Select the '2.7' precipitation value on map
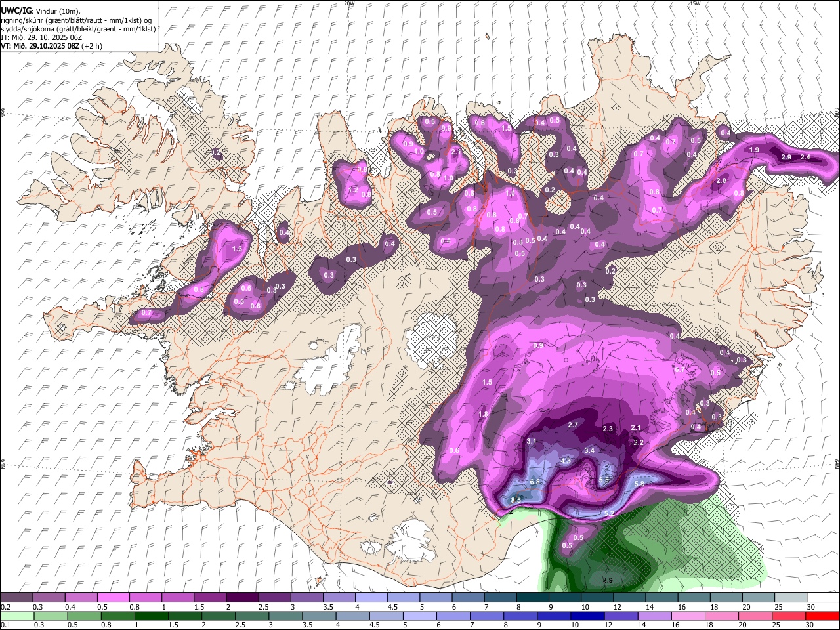The height and width of the screenshot is (630, 840). tap(573, 425)
